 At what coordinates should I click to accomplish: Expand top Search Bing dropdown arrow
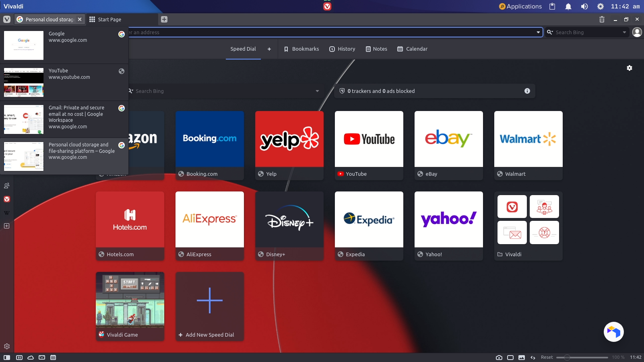click(x=624, y=32)
